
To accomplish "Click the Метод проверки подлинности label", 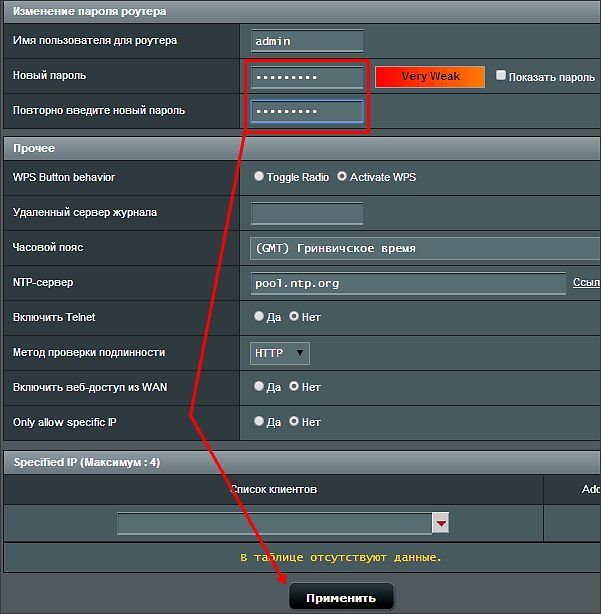I will (89, 352).
